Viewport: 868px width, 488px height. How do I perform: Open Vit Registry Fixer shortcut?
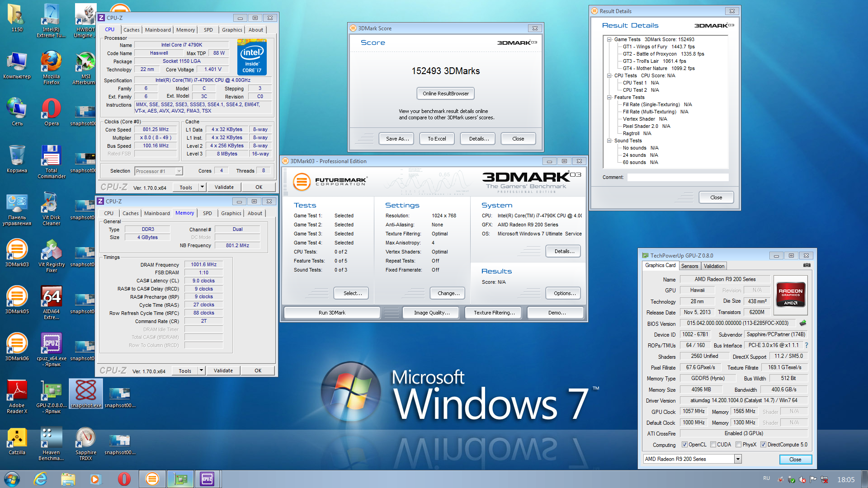pos(51,256)
